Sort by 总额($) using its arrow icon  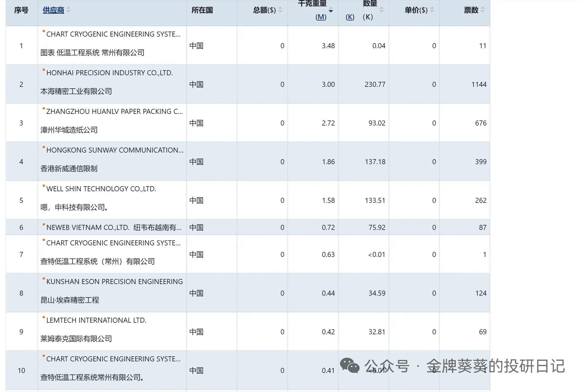pos(280,10)
